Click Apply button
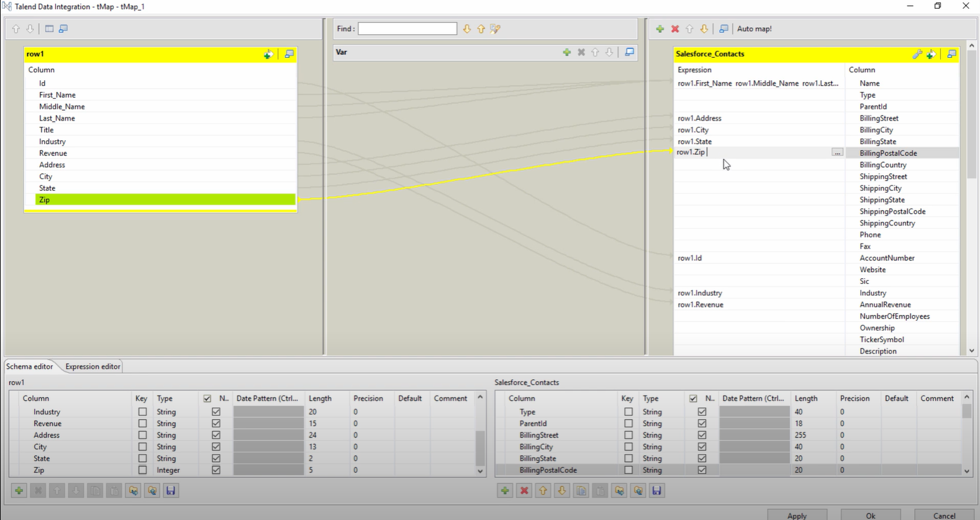Viewport: 980px width, 520px height. point(797,515)
